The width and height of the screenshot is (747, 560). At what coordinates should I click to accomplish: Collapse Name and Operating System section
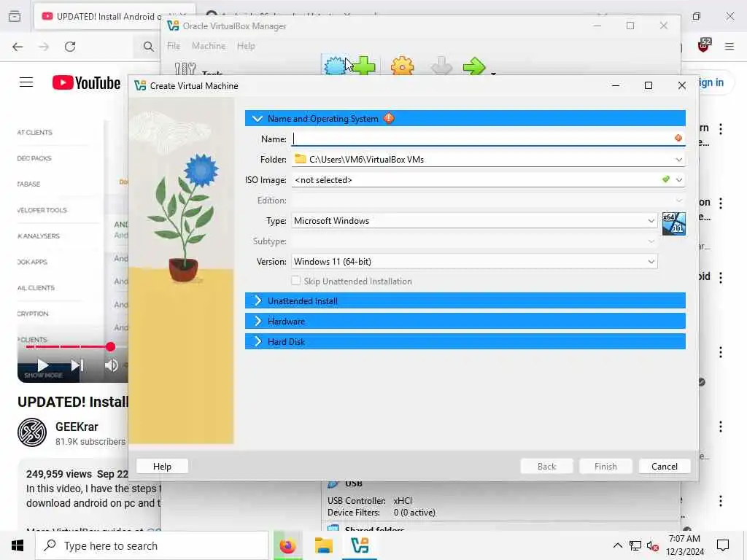(x=258, y=118)
